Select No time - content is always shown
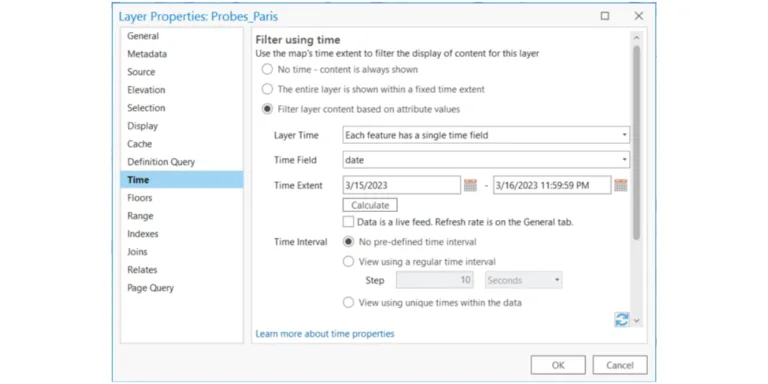 267,70
